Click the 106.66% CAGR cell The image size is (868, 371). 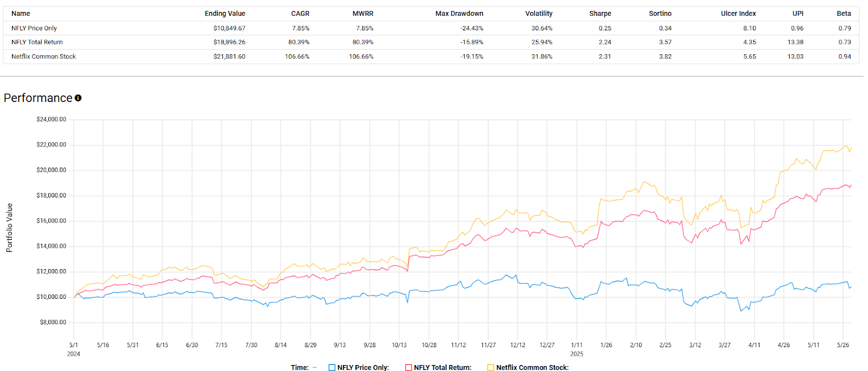point(297,56)
